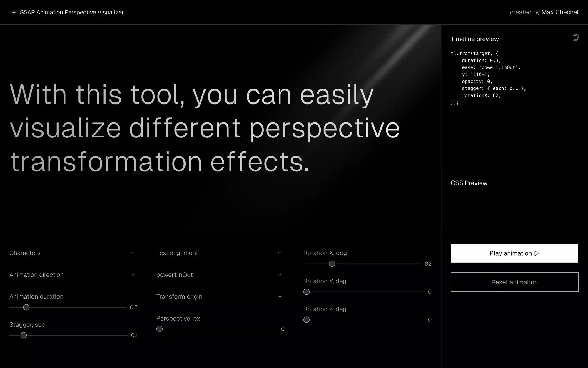Click Play animation button
Image resolution: width=588 pixels, height=368 pixels.
(x=514, y=253)
